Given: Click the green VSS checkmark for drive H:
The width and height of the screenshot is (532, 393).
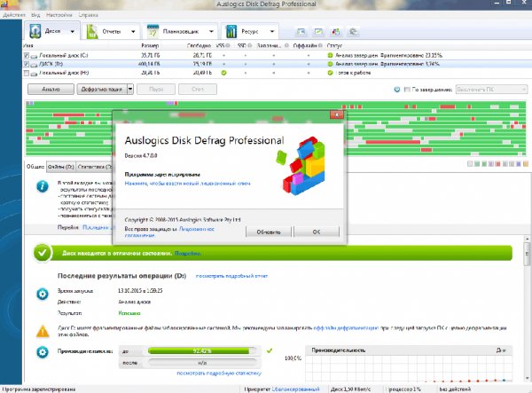Looking at the screenshot, I should coord(223,73).
